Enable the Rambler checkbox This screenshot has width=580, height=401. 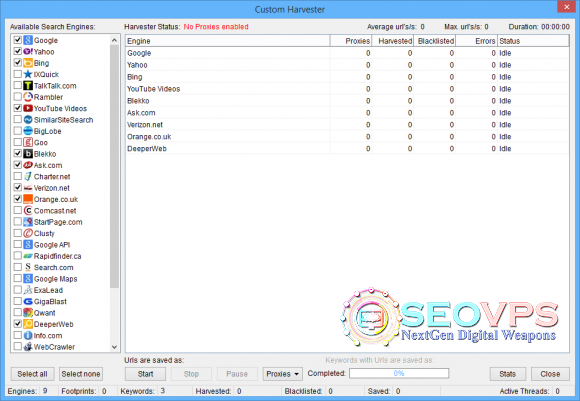coord(17,97)
